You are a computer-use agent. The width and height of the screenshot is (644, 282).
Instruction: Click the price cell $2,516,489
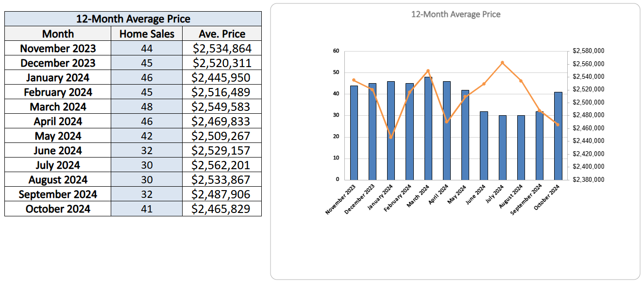(x=222, y=92)
